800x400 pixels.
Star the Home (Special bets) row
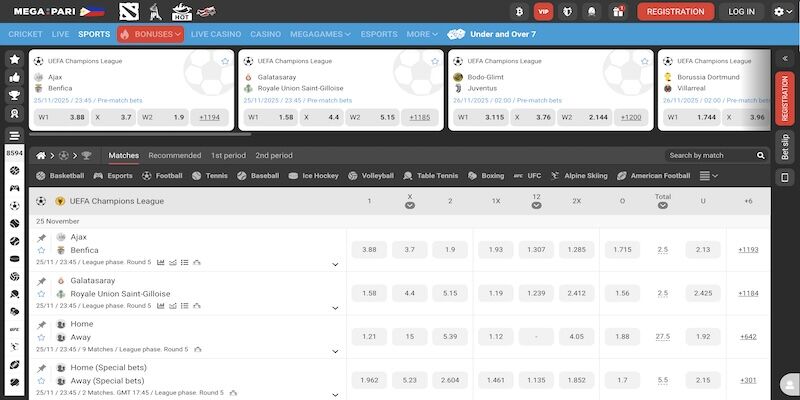[41, 381]
